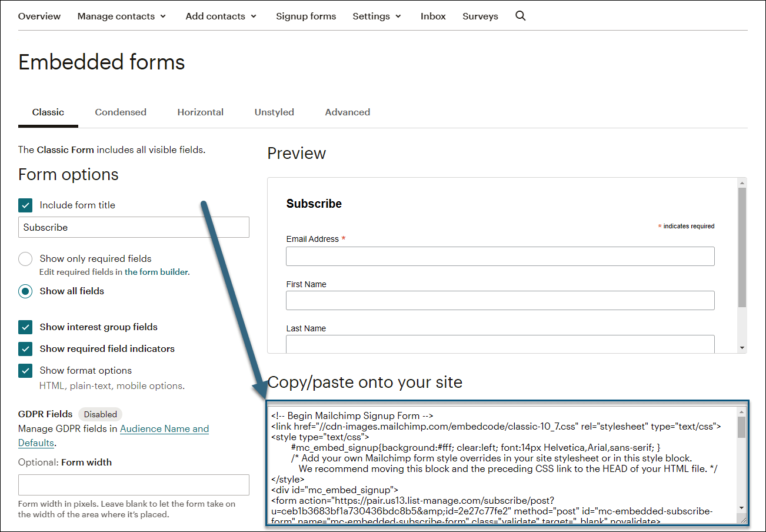The image size is (766, 532).
Task: Click the GDPR Fields Disabled badge
Action: point(101,414)
